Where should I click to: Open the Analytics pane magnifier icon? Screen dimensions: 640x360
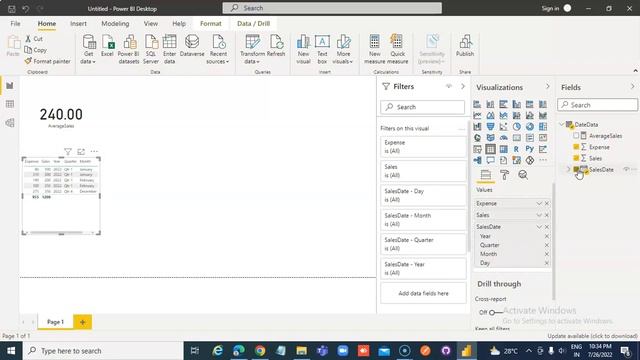click(x=523, y=175)
